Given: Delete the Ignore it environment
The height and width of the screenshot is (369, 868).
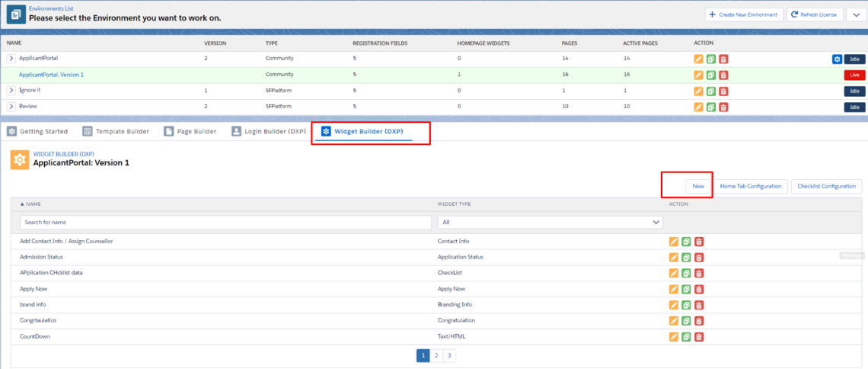Looking at the screenshot, I should (723, 91).
